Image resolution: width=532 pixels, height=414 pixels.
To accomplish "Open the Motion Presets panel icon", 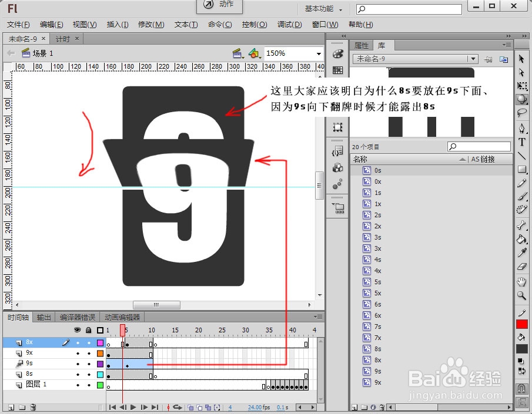I will (337, 184).
